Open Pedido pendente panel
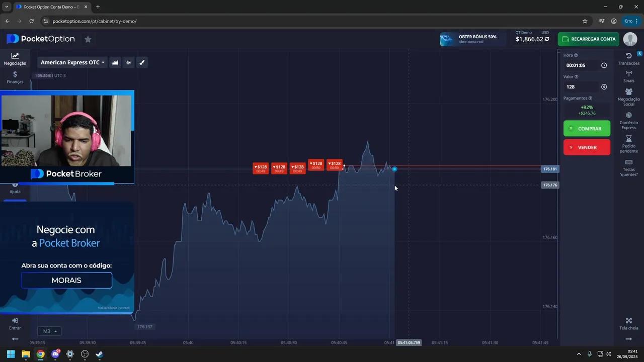644x362 pixels. (x=629, y=144)
